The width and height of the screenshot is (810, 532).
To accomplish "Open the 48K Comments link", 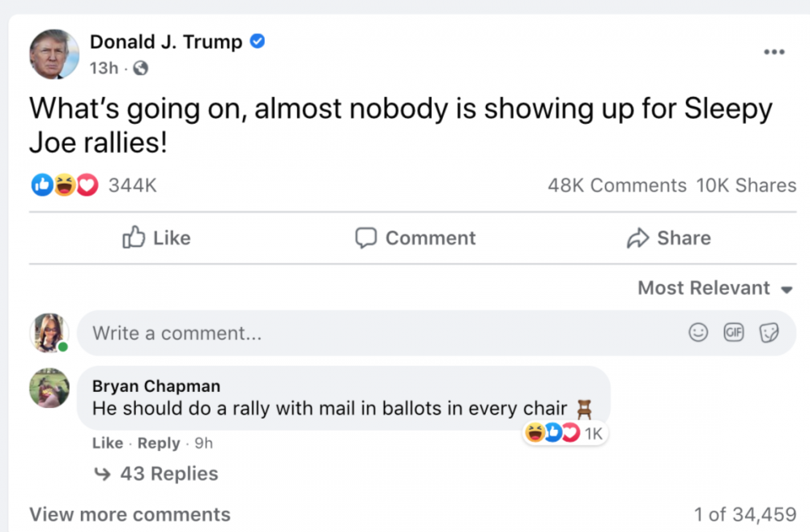I will tap(616, 185).
